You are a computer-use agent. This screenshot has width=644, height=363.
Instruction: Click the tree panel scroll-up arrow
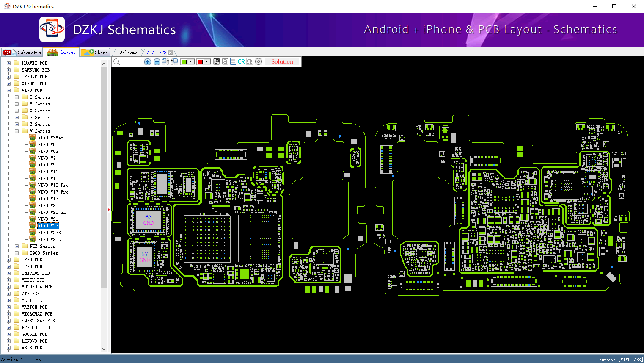(104, 64)
